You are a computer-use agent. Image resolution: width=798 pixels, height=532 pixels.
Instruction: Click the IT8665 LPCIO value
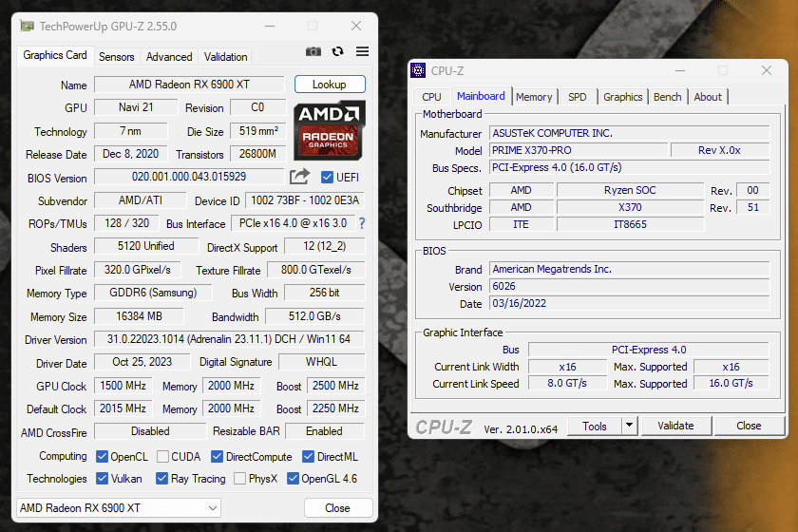630,224
